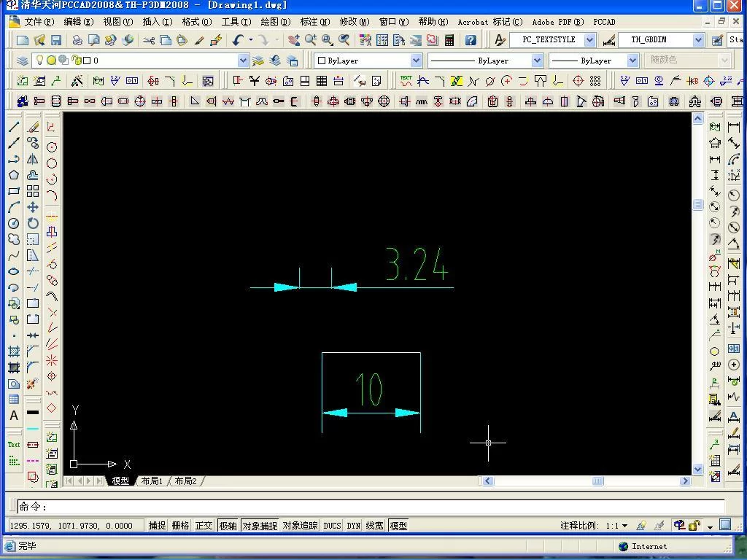The height and width of the screenshot is (560, 747).
Task: Toggle 正交 ortho mode
Action: [204, 526]
